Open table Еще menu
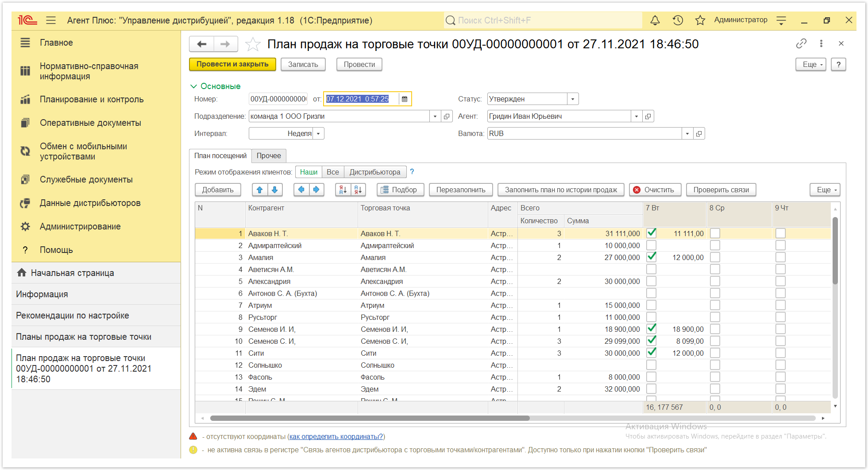Screen dimensions: 868x470 825,190
